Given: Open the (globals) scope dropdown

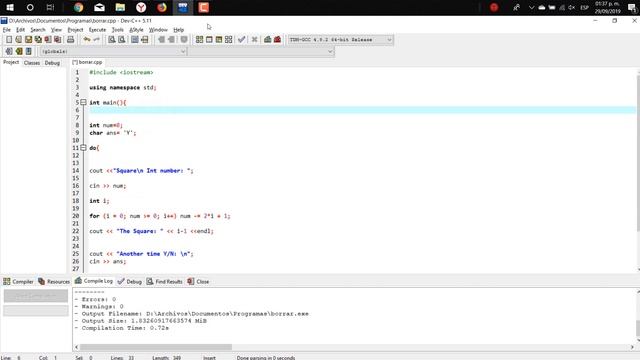Looking at the screenshot, I should coord(113,51).
